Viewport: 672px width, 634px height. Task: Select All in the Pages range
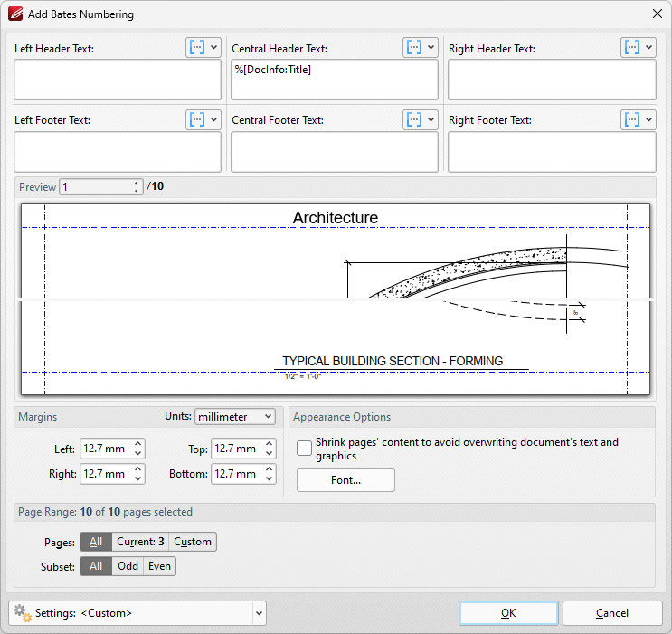pyautogui.click(x=96, y=542)
